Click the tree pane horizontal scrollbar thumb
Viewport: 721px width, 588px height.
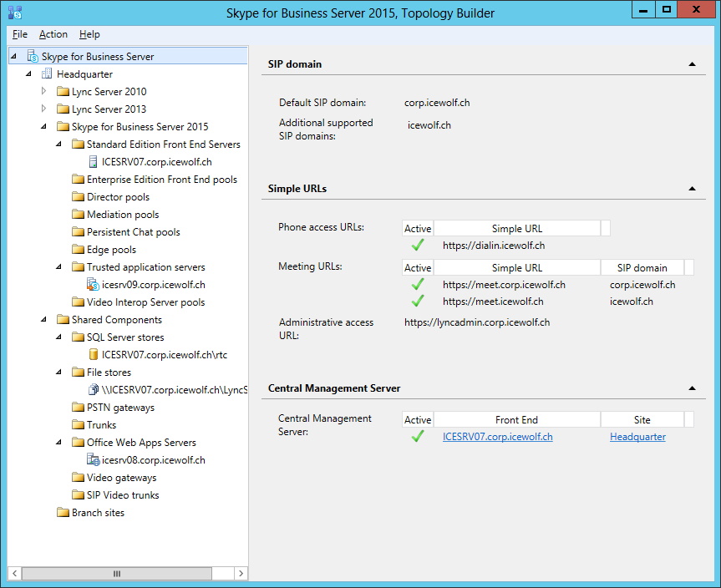pyautogui.click(x=117, y=573)
